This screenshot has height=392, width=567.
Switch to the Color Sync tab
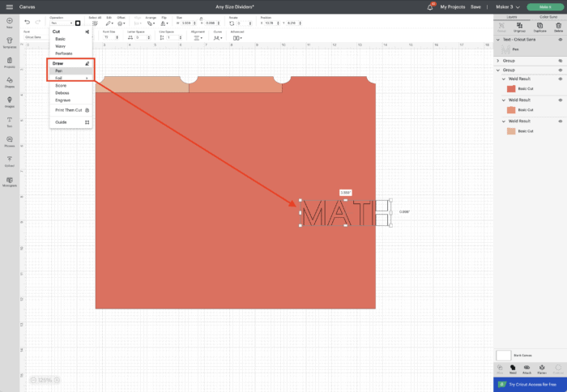pos(548,15)
